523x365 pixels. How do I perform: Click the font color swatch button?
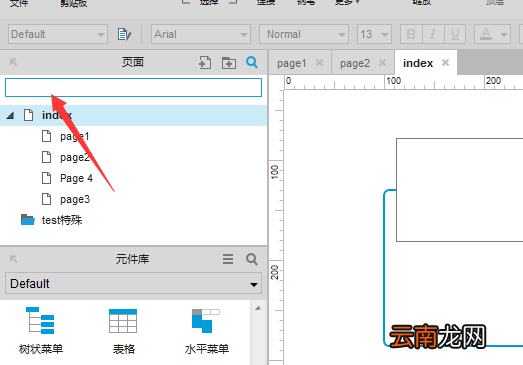click(x=486, y=34)
